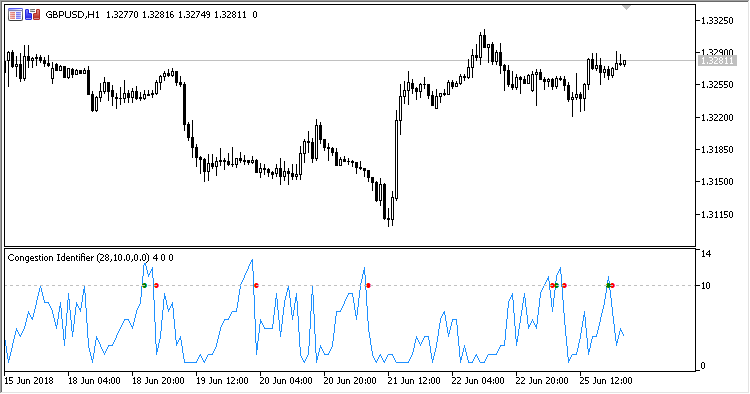Select the red signal dot above 19 Jun 12:00 peak
Image resolution: width=750 pixels, height=394 pixels.
pyautogui.click(x=256, y=286)
